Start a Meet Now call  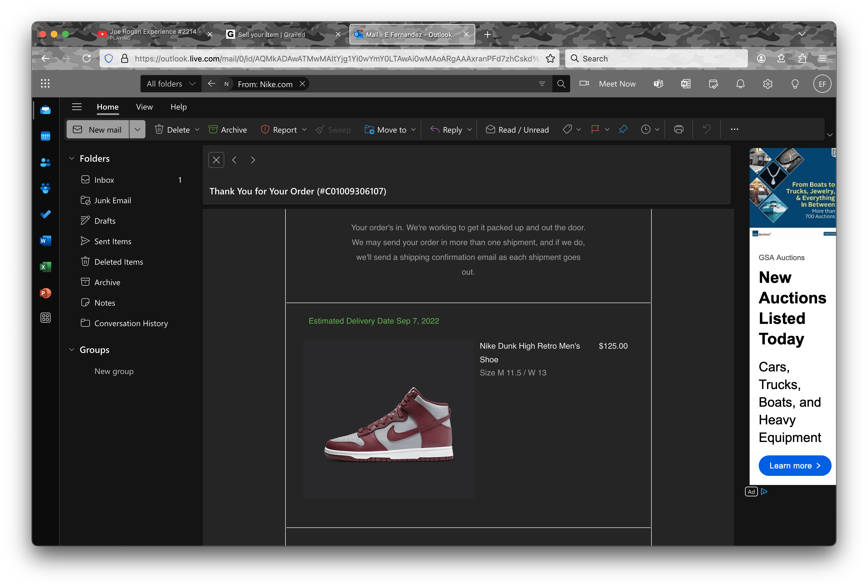pos(607,84)
